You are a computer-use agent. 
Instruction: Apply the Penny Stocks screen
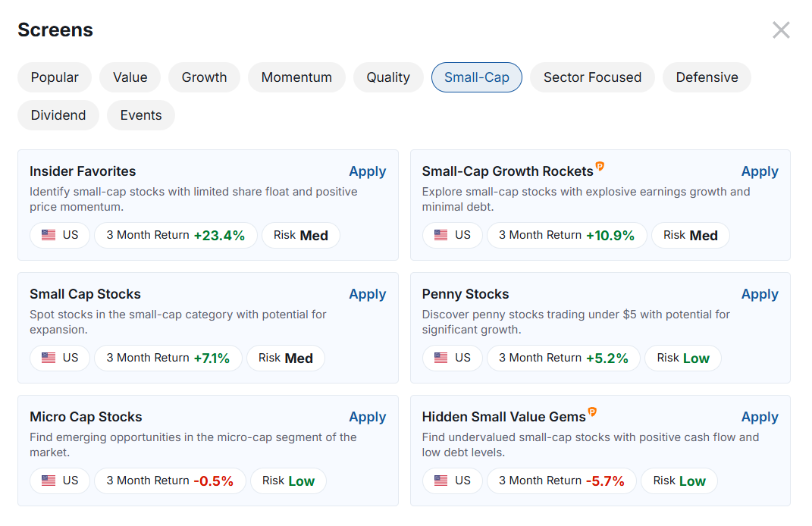[x=760, y=294]
